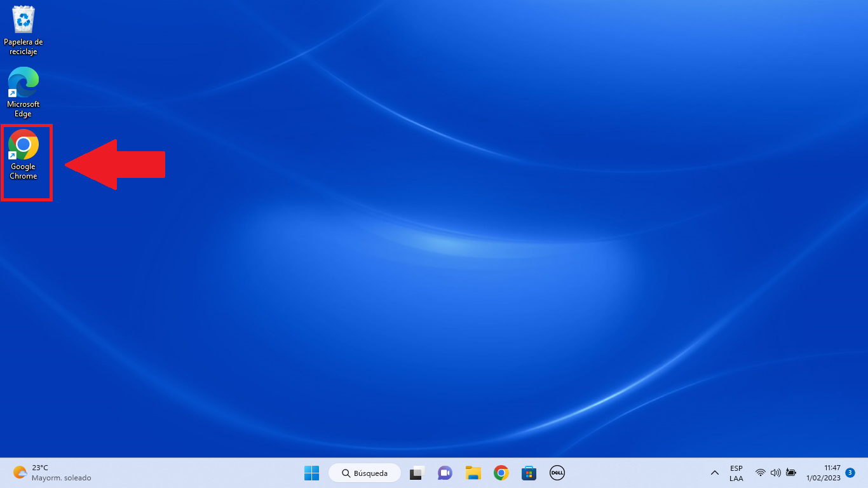Open File Explorer from the taskbar
Screen dimensions: 868x488
coord(473,473)
